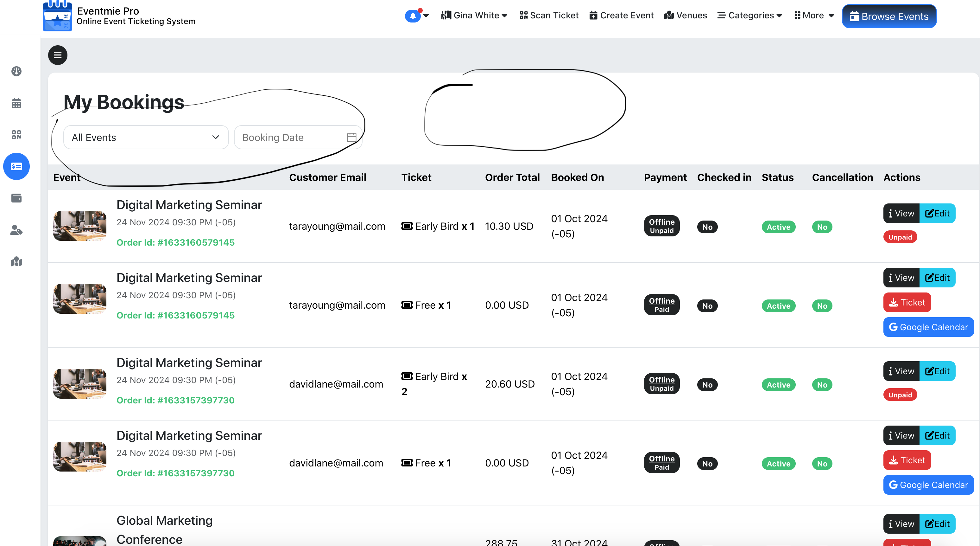The width and height of the screenshot is (980, 546).
Task: Click Order Id #1633157397730 link
Action: click(x=175, y=400)
